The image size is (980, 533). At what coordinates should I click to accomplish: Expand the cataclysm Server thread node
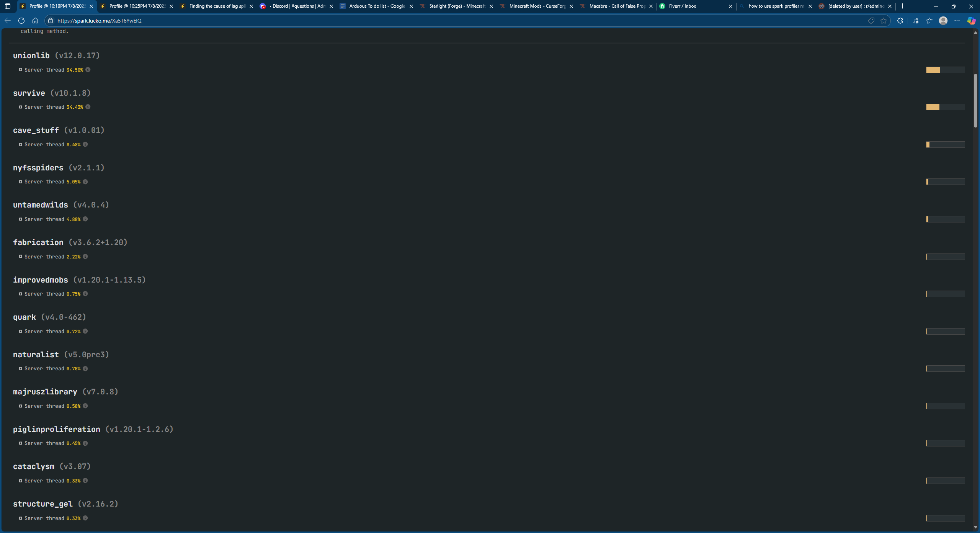pyautogui.click(x=21, y=481)
